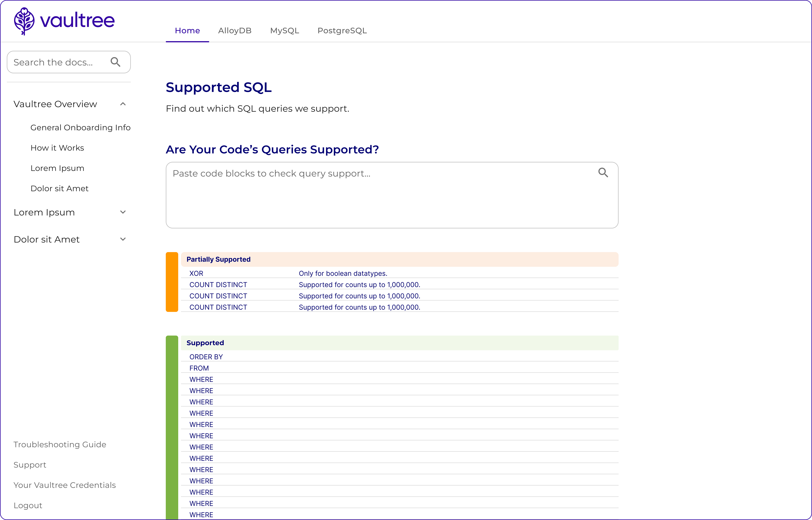This screenshot has height=520, width=812.
Task: Click 'Only for boolean datatypes.' text
Action: pyautogui.click(x=343, y=273)
